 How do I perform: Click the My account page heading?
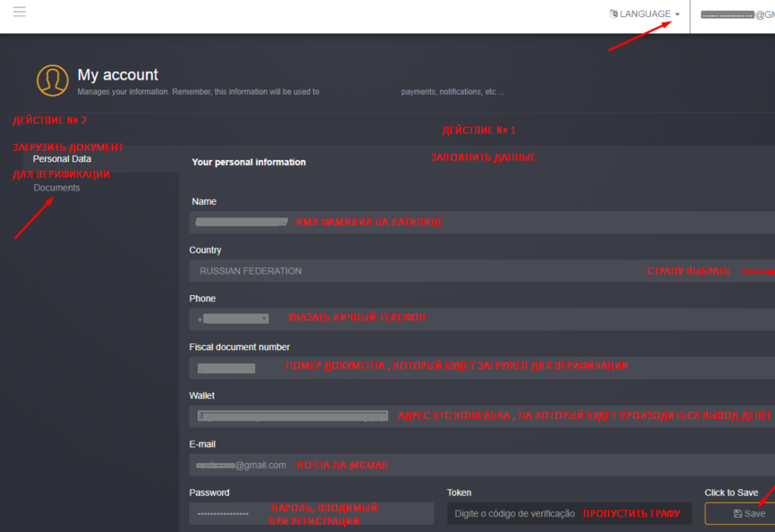118,75
